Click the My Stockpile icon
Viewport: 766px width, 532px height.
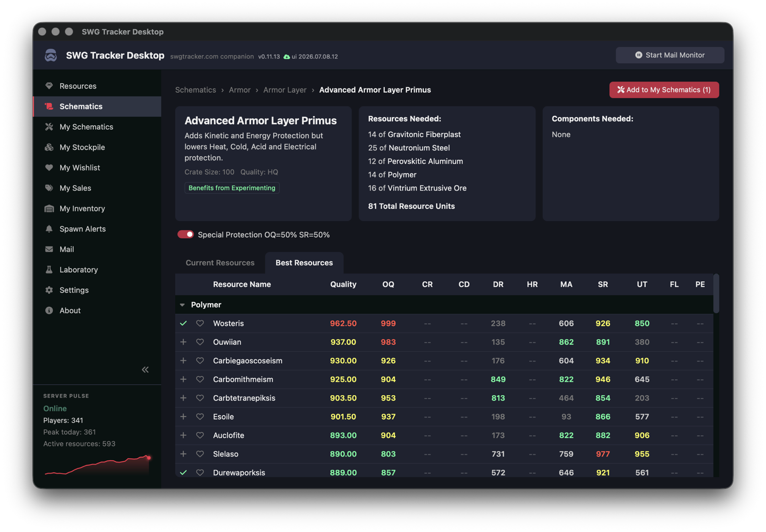49,147
